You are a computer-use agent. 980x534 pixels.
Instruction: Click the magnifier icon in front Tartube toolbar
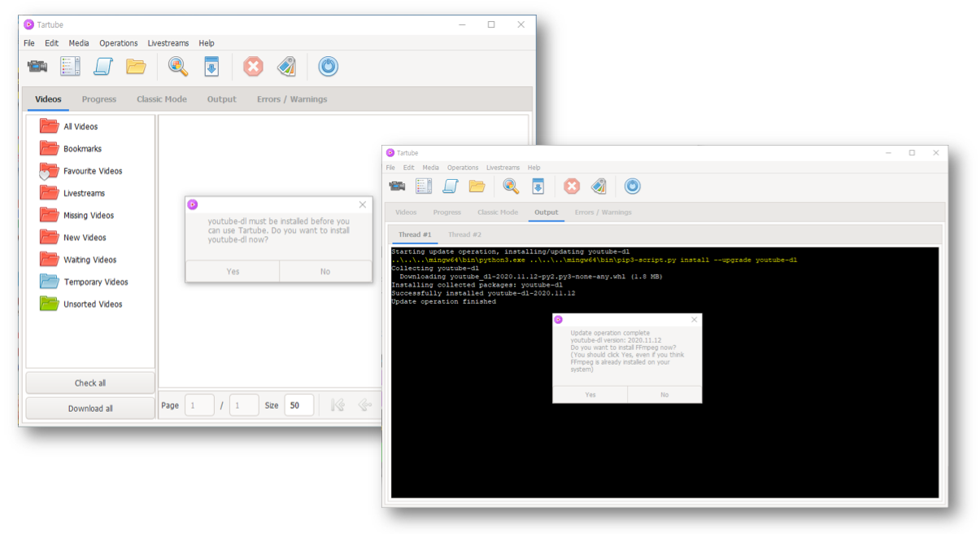click(511, 186)
